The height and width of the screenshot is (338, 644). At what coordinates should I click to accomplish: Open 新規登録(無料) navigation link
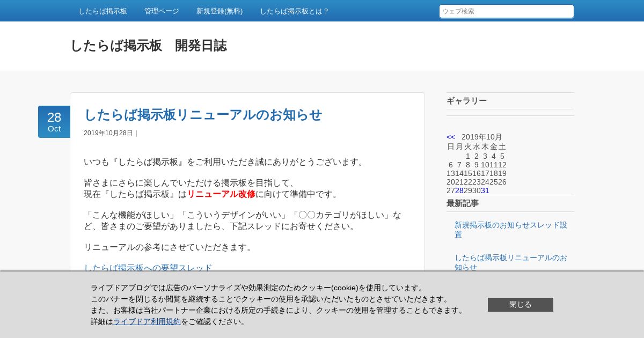tap(219, 11)
